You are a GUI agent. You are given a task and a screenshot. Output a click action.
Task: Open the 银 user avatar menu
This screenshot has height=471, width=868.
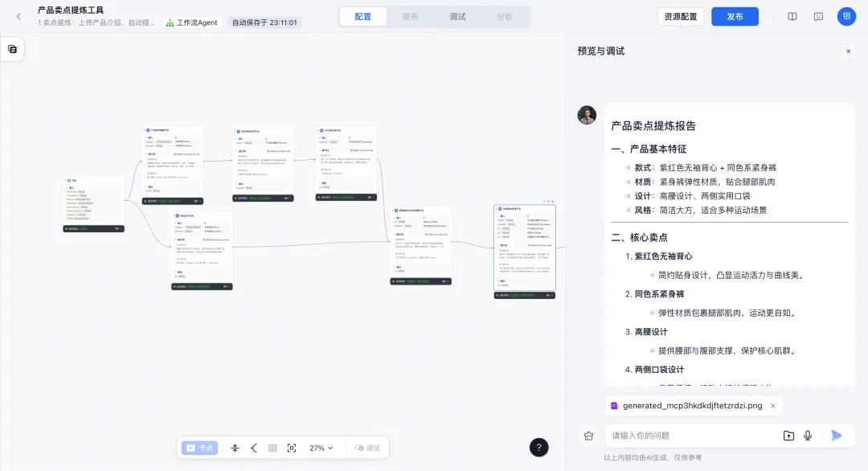click(846, 17)
